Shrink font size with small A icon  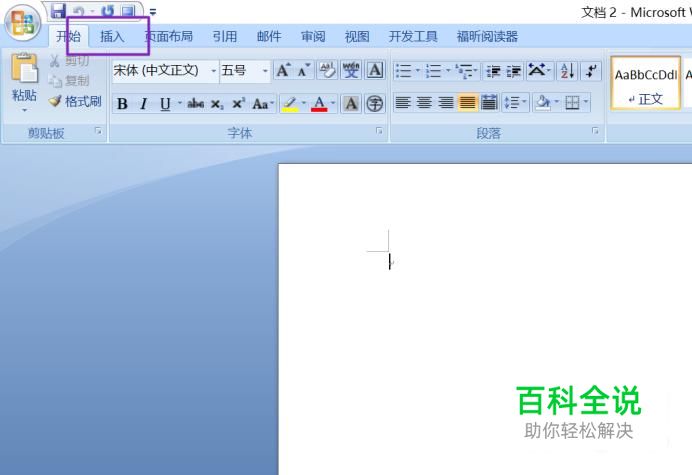click(304, 71)
